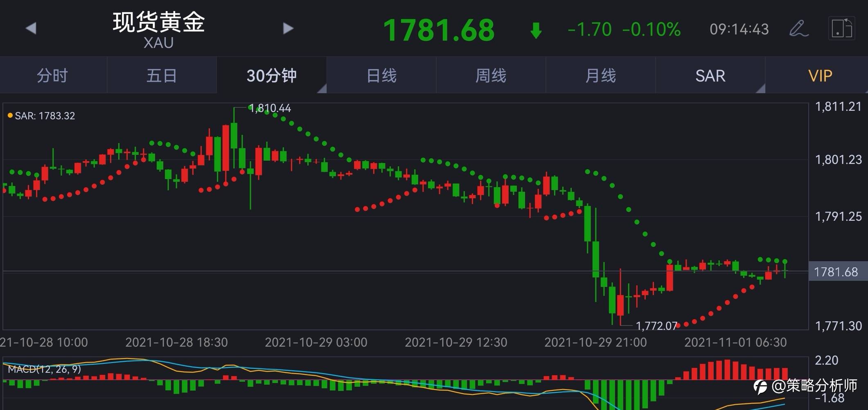868x410 pixels.
Task: Open the drawing pencil tool
Action: click(x=798, y=29)
